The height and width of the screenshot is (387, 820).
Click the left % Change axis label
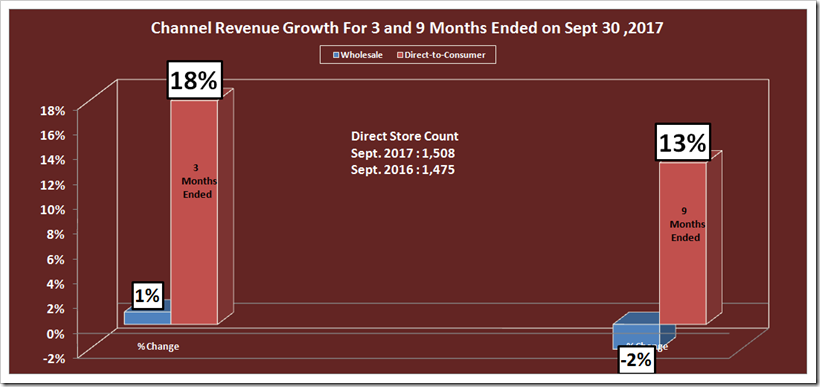(158, 347)
